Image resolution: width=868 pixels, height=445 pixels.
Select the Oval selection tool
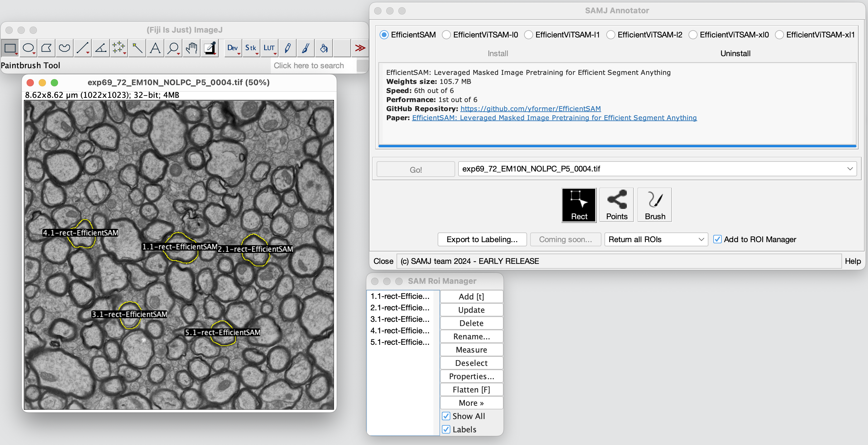click(28, 48)
